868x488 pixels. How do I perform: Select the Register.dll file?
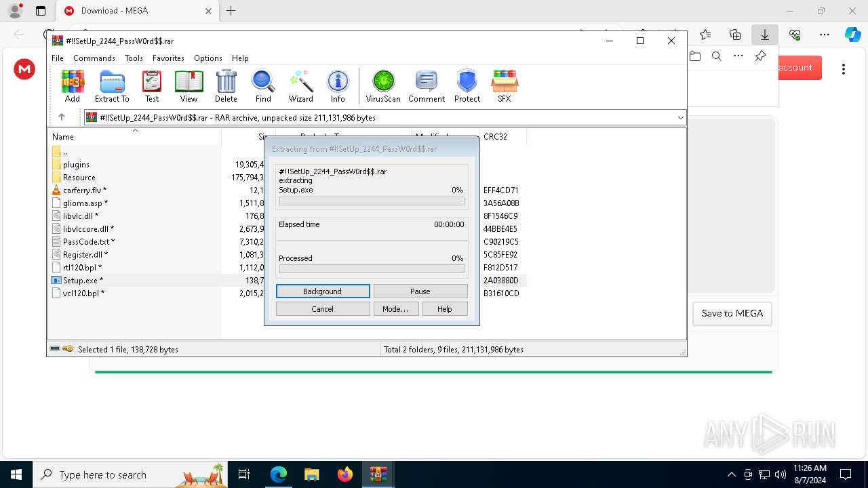click(x=85, y=255)
